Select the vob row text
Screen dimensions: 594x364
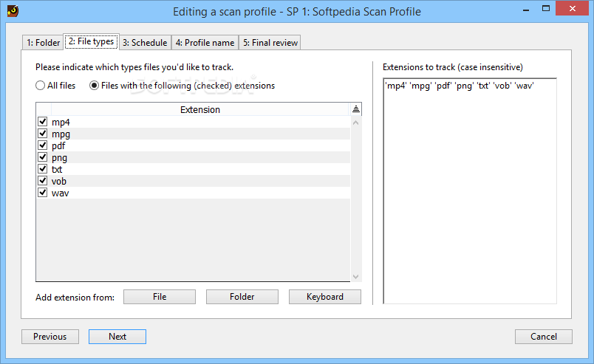(58, 181)
